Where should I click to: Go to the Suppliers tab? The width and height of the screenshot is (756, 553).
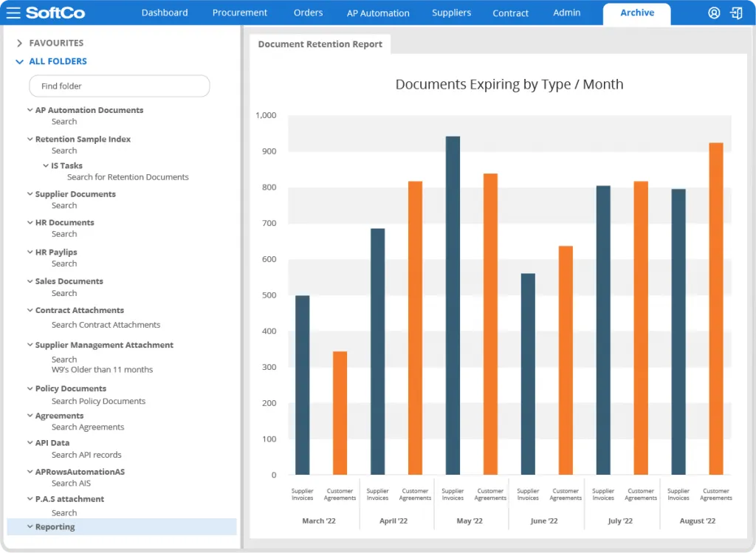pyautogui.click(x=451, y=13)
